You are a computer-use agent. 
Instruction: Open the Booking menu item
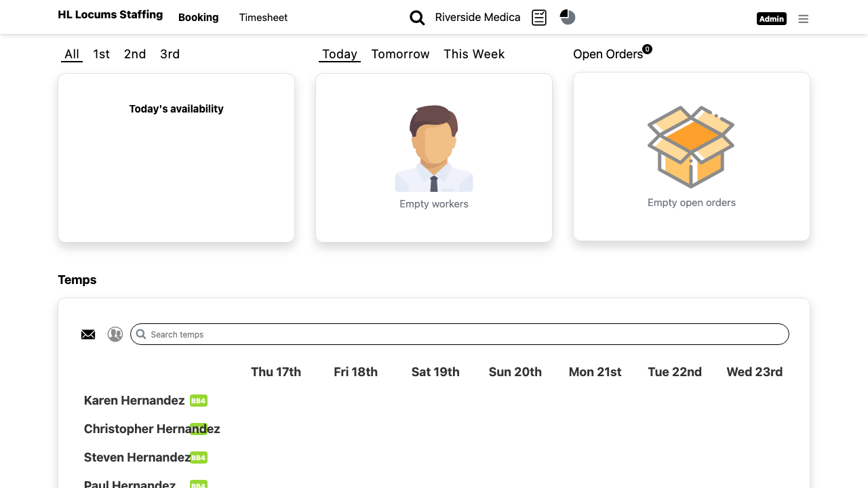point(198,18)
